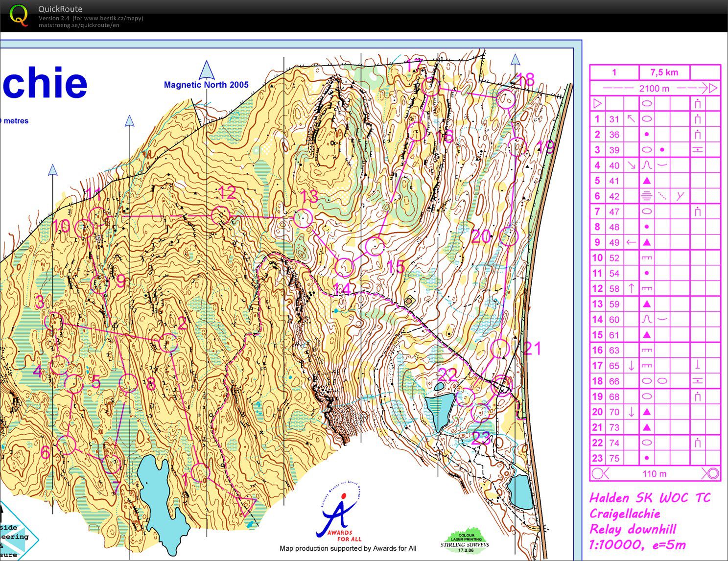Click the cliff symbol in control row 16

point(647,351)
